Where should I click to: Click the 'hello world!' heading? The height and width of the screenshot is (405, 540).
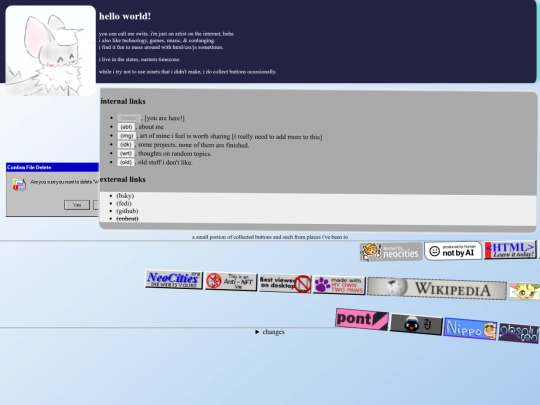point(125,16)
